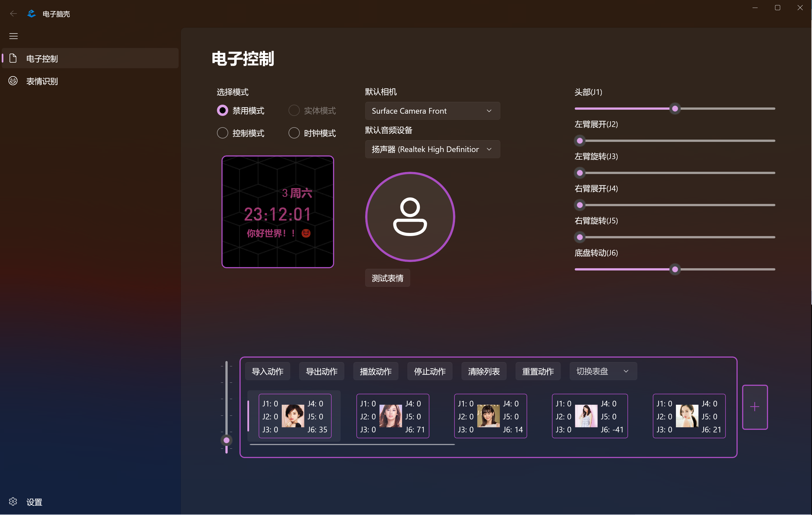The height and width of the screenshot is (515, 812).
Task: Click the 电子脑壳 app logo icon
Action: coord(31,14)
